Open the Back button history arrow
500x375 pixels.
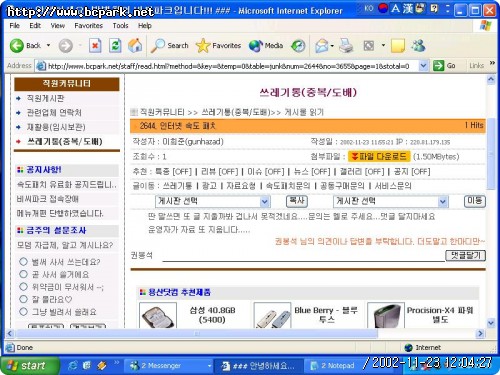(49, 45)
